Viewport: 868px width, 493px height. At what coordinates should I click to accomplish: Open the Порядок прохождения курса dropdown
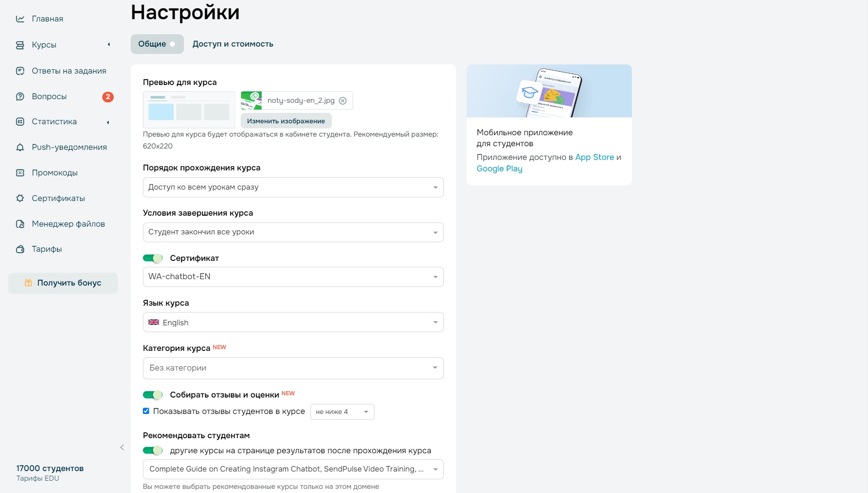pyautogui.click(x=293, y=187)
